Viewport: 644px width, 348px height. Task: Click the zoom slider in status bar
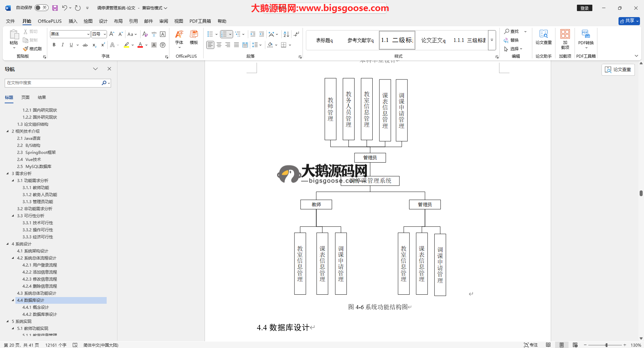pos(606,345)
